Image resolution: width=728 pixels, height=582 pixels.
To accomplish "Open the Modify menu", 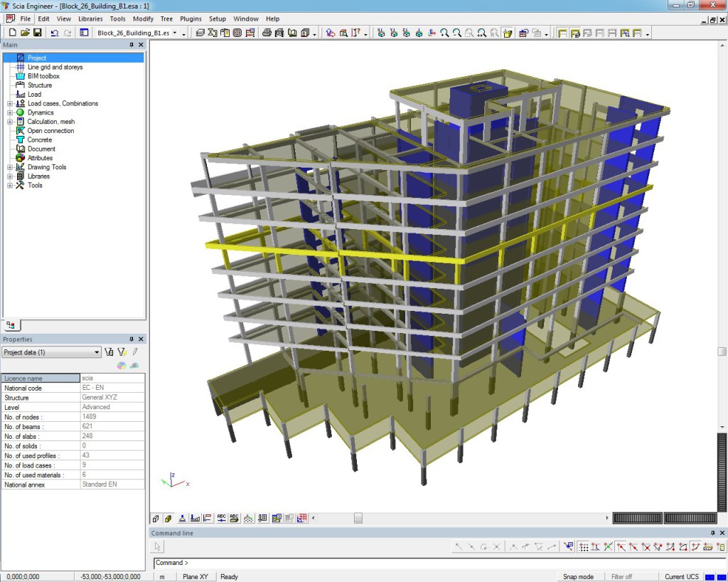I will 143,19.
